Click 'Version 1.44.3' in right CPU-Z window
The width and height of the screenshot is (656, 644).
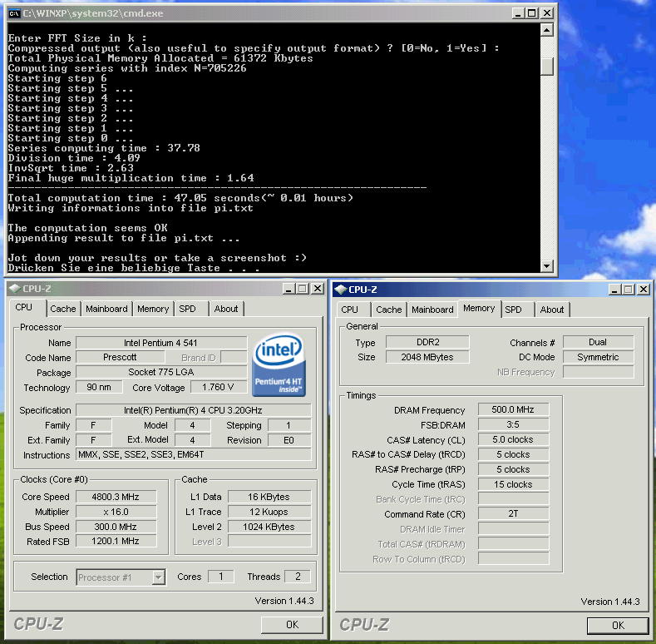(x=610, y=602)
